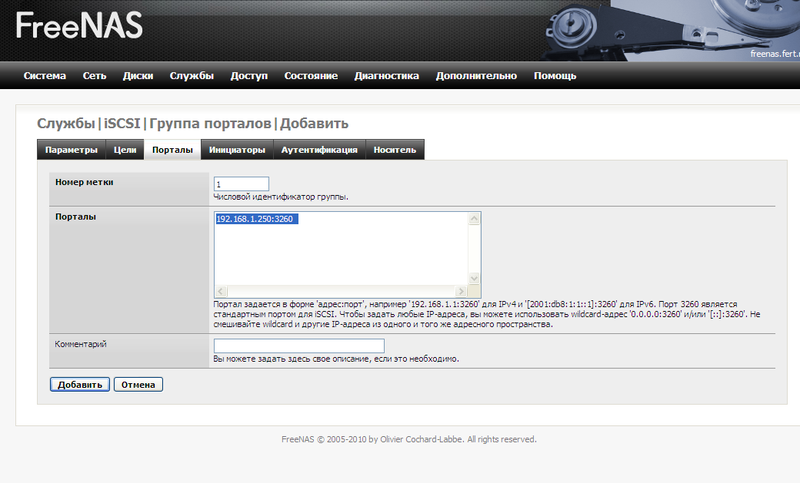Click the highlighted 192.168.1.250:3260 text
Image resolution: width=800 pixels, height=483 pixels.
click(257, 219)
